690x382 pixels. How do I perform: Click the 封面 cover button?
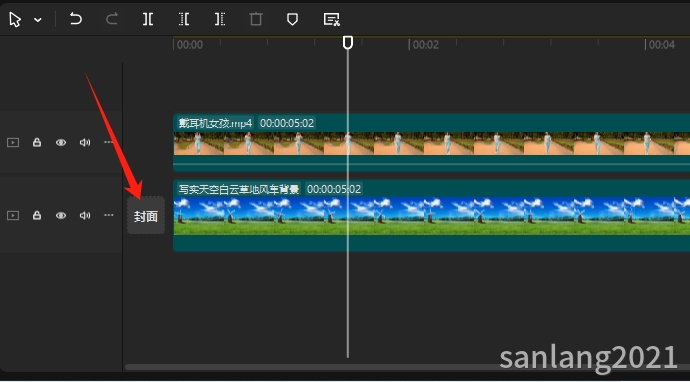coord(146,215)
